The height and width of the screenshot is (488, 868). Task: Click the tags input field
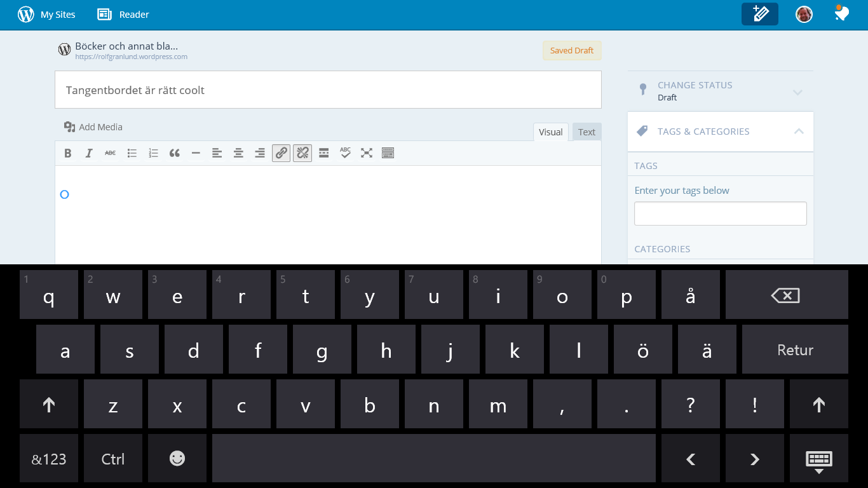click(x=720, y=213)
